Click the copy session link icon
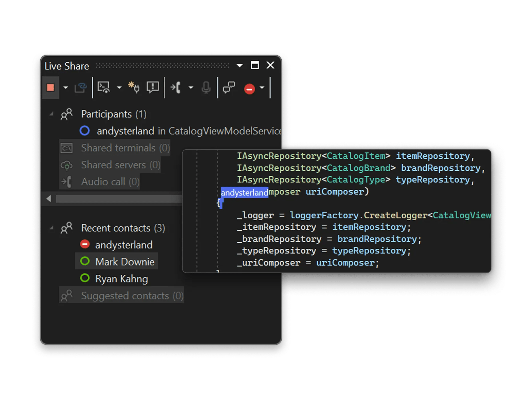Image resolution: width=532 pixels, height=399 pixels. [81, 87]
